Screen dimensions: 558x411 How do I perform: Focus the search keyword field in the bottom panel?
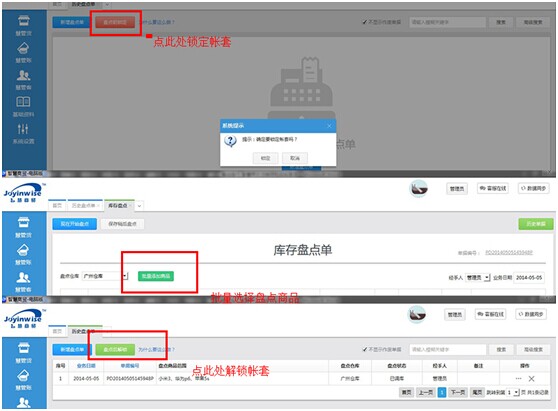pyautogui.click(x=448, y=349)
